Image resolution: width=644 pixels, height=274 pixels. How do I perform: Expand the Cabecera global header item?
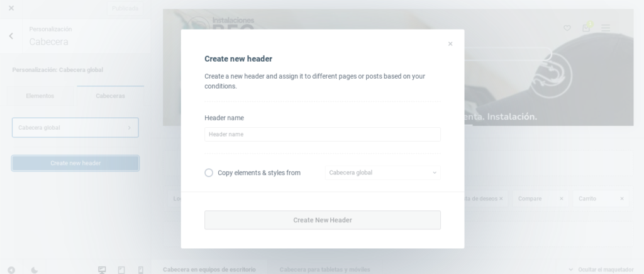pos(75,127)
